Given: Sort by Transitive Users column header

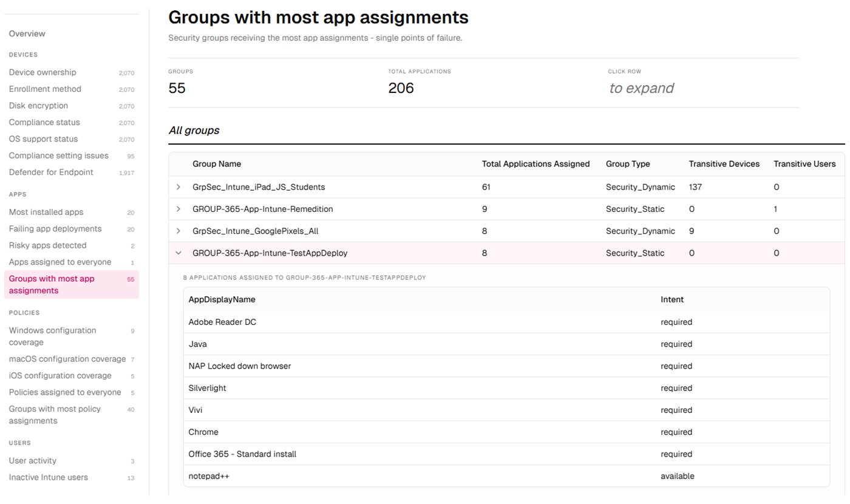Looking at the screenshot, I should tap(804, 164).
